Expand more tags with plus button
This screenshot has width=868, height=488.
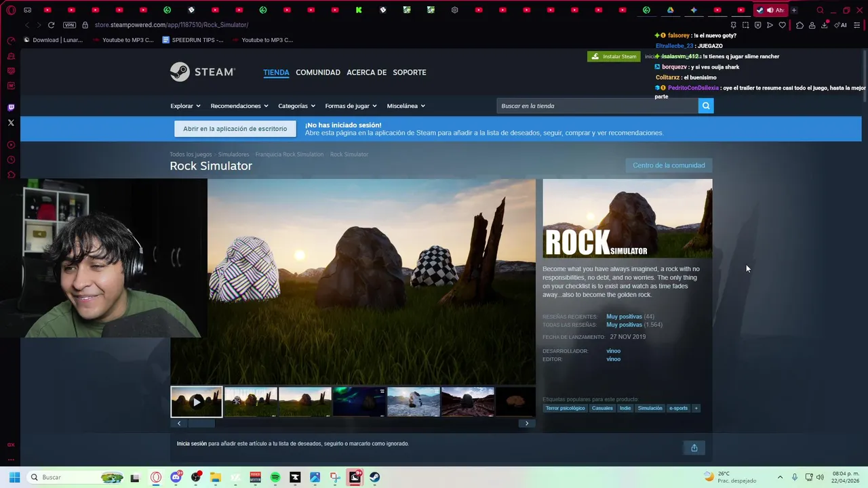tap(696, 408)
